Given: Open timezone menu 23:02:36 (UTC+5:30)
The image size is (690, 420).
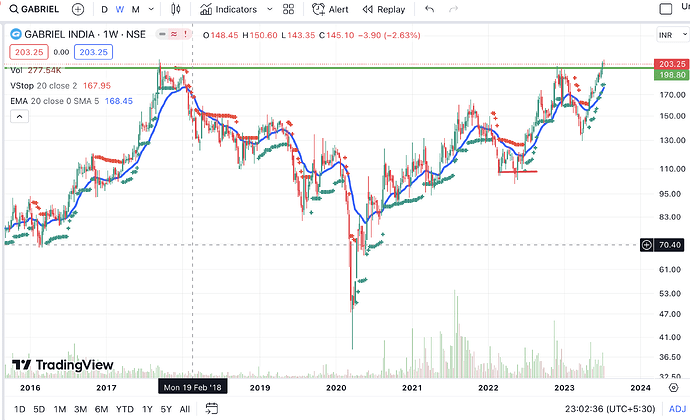Looking at the screenshot, I should (610, 409).
